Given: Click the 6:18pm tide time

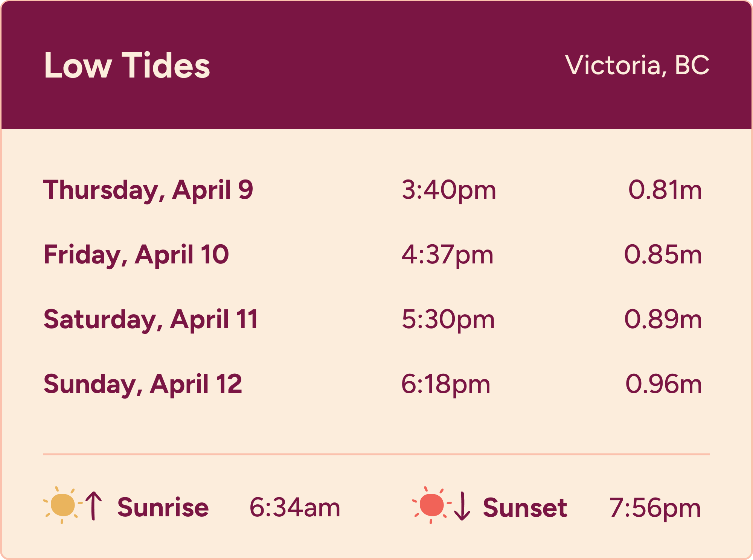Looking at the screenshot, I should 446,384.
